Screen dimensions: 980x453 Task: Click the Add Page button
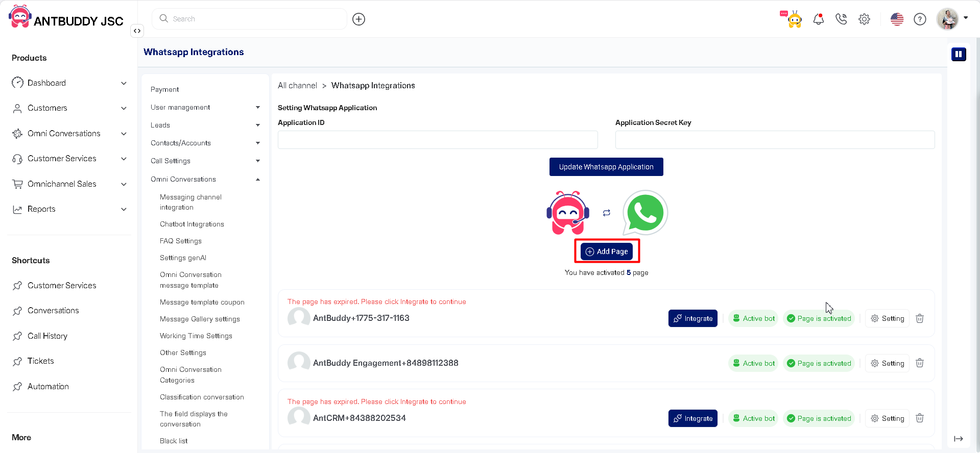coord(607,251)
